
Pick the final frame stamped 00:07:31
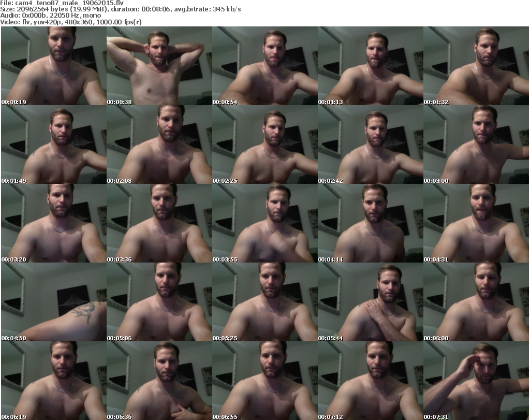tap(476, 381)
